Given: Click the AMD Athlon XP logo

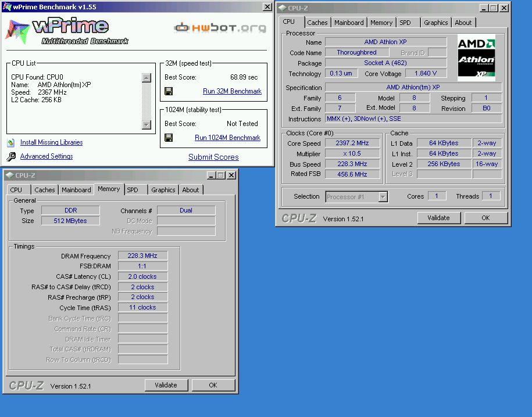Looking at the screenshot, I should [476, 58].
